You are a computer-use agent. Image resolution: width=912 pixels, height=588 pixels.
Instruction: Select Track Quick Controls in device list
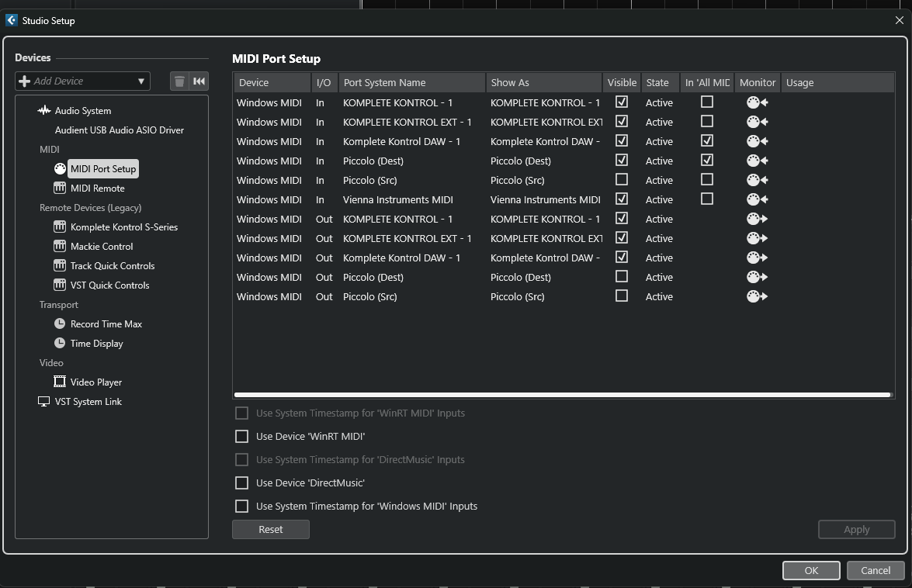tap(112, 266)
